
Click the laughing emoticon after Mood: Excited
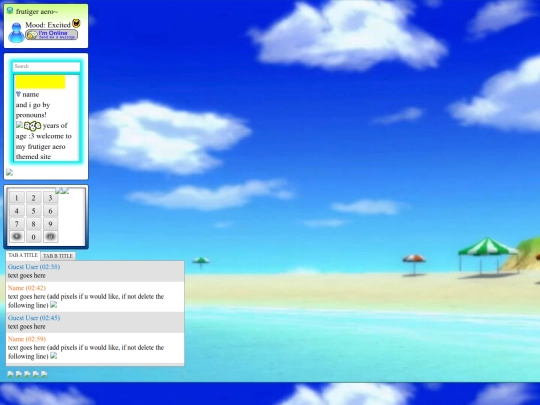tap(76, 23)
